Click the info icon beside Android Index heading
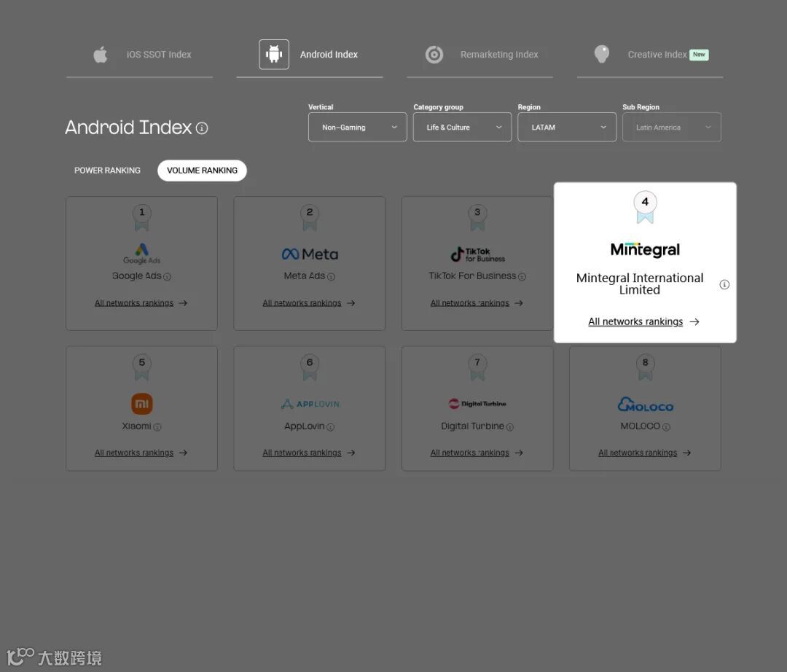The width and height of the screenshot is (787, 672). pyautogui.click(x=202, y=128)
